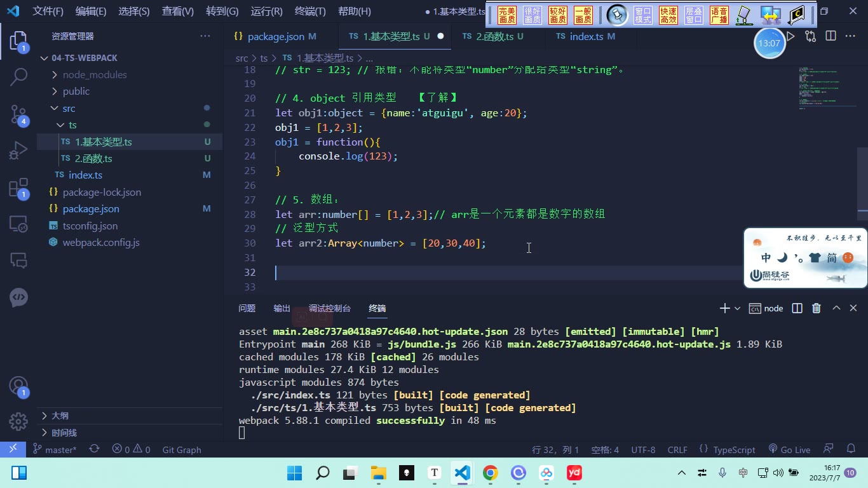Open Source Control view in activity bar
868x488 pixels.
[18, 114]
